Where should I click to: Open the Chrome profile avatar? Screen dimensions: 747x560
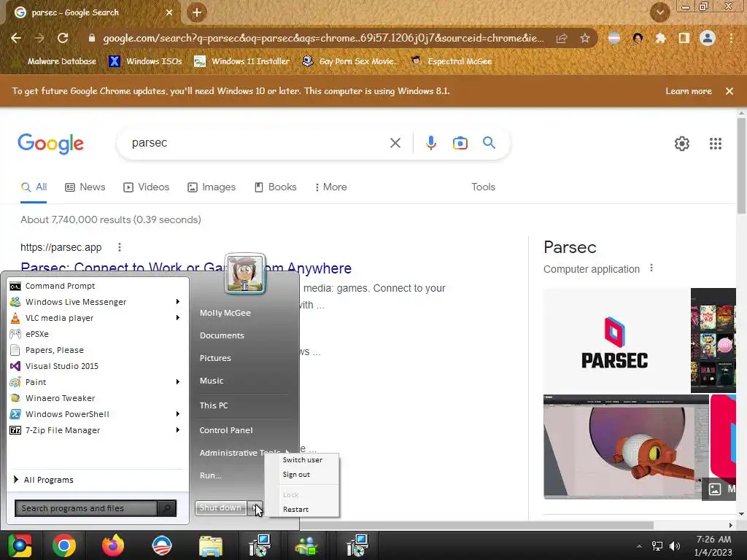(708, 38)
